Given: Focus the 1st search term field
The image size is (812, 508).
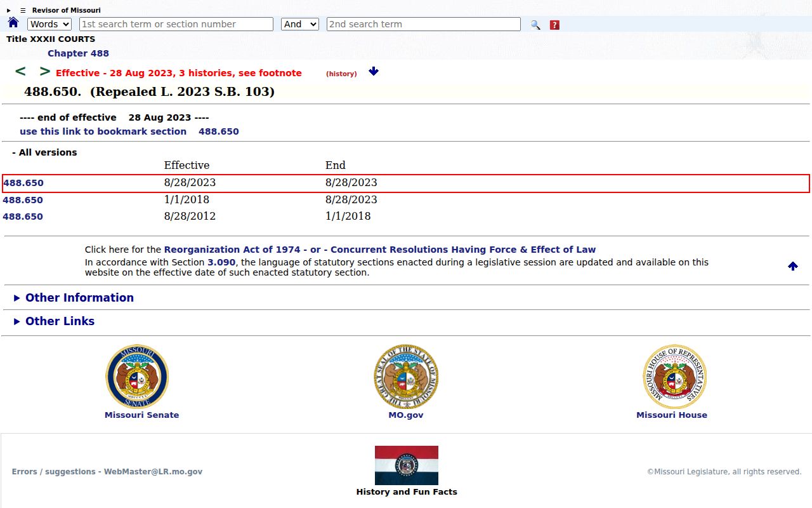Looking at the screenshot, I should [x=176, y=24].
